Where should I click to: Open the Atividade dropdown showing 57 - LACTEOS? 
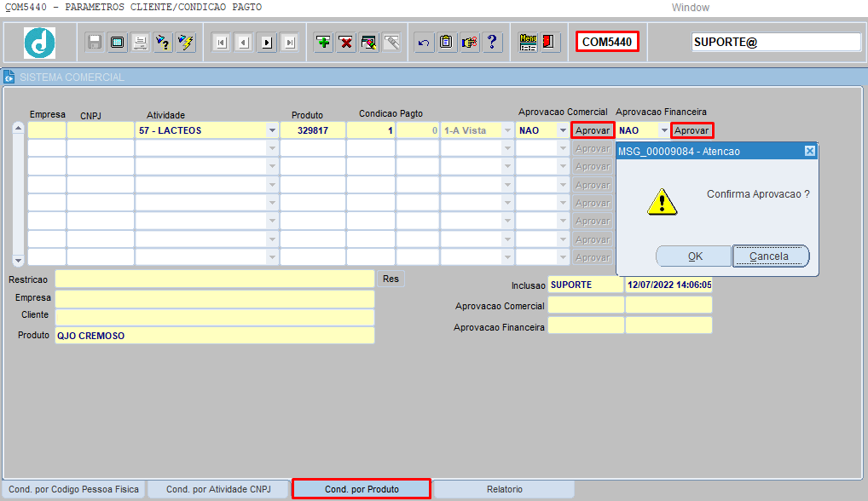pos(272,130)
